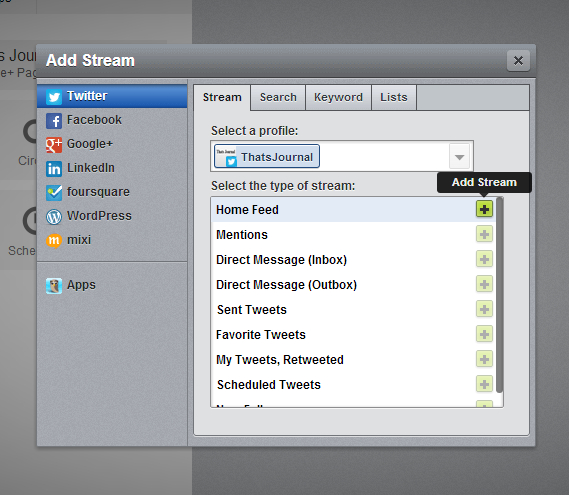Open the profile selection dropdown arrow
569x495 pixels.
tap(459, 156)
